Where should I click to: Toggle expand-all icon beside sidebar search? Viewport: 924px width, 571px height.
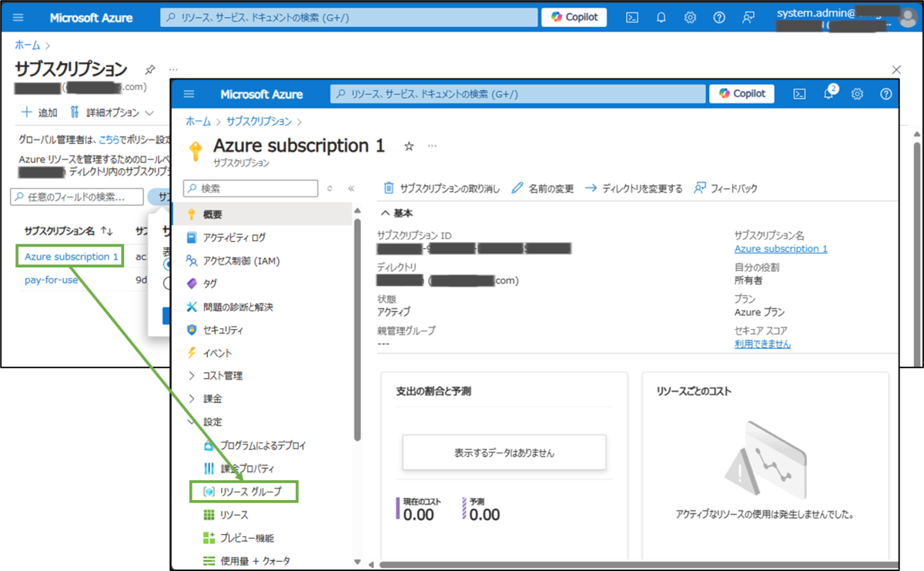pyautogui.click(x=330, y=188)
